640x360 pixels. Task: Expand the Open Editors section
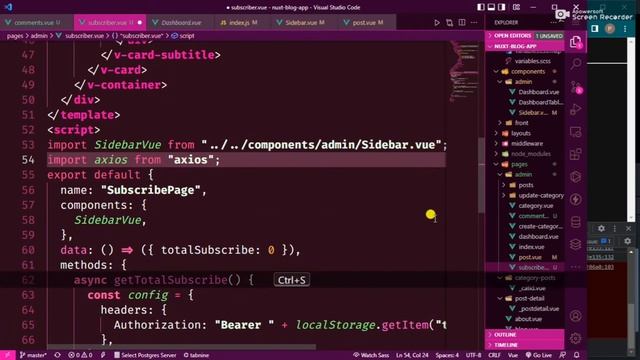point(524,36)
